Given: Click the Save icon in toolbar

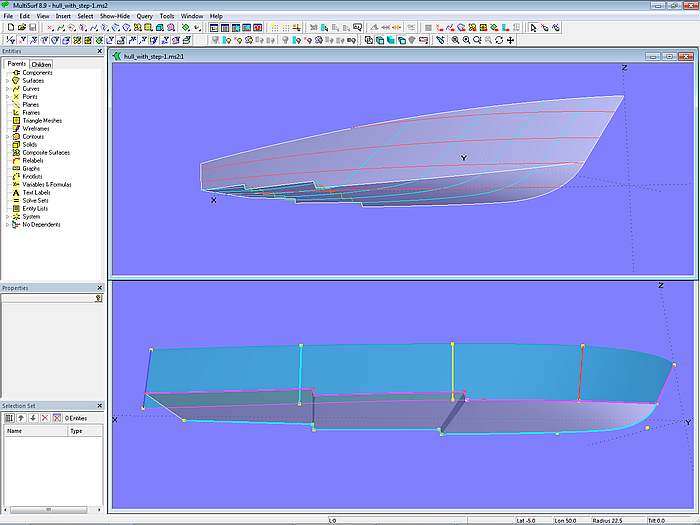Looking at the screenshot, I should pyautogui.click(x=32, y=28).
